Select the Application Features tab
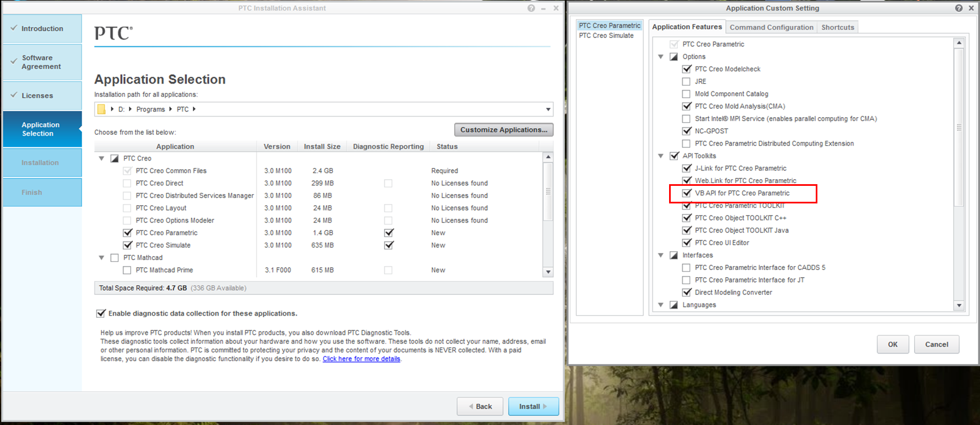The width and height of the screenshot is (980, 425). pyautogui.click(x=687, y=27)
